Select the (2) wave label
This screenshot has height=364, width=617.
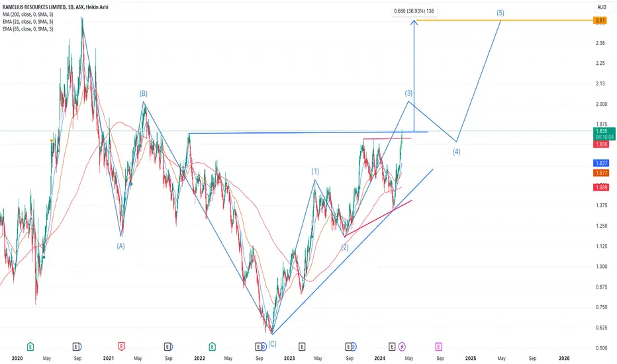[345, 248]
